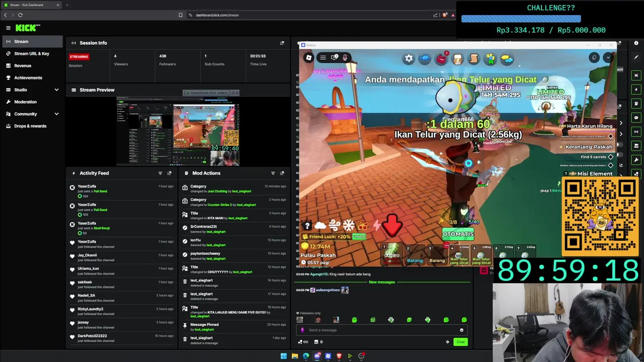The image size is (644, 362).
Task: Click the lightning bolt icon in sidebar
Action: click(636, 89)
